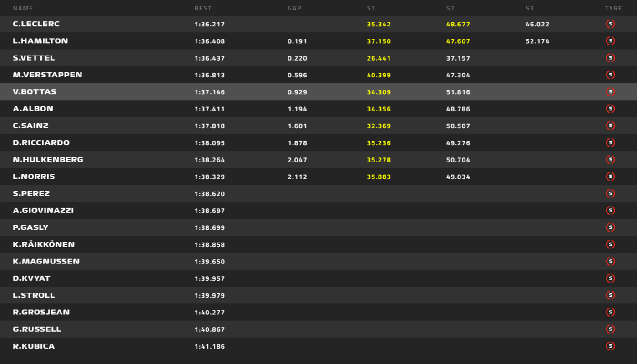Click soft tyre icon for S.Perez

(610, 193)
